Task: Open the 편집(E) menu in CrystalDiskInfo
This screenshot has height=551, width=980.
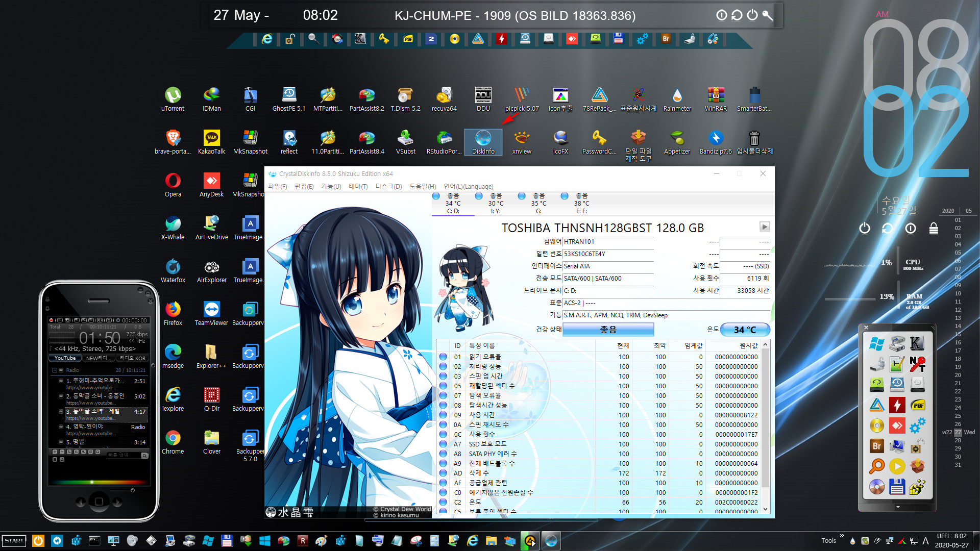Action: (x=304, y=186)
